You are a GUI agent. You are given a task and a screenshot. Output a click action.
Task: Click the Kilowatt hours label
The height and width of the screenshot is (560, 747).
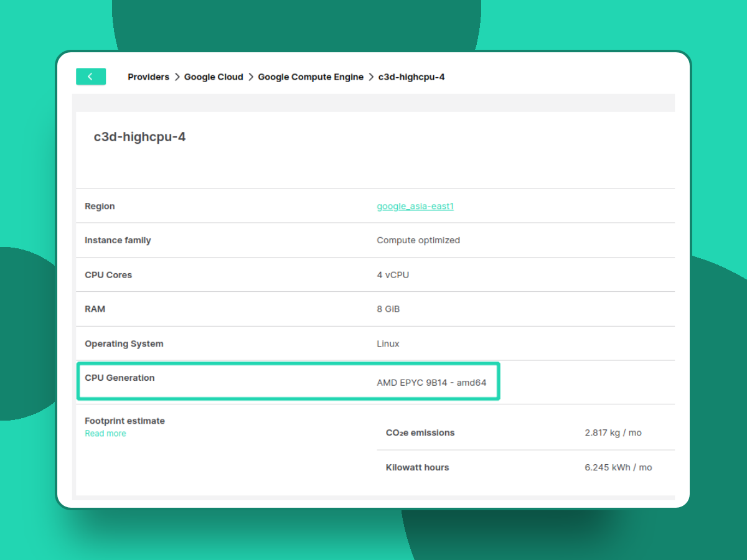click(417, 467)
